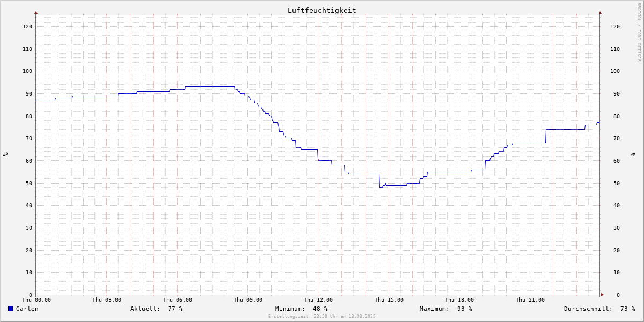Click the Thu 21:00 time label

click(x=530, y=300)
